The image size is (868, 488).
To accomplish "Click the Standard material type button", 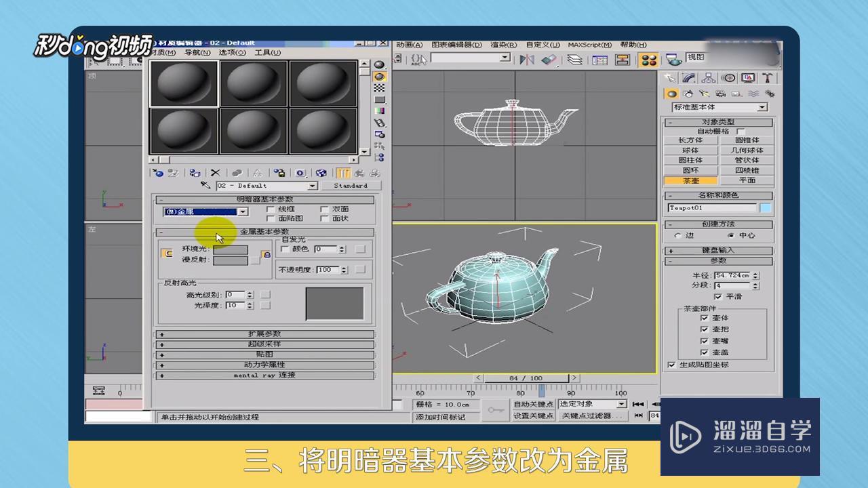I will point(351,185).
